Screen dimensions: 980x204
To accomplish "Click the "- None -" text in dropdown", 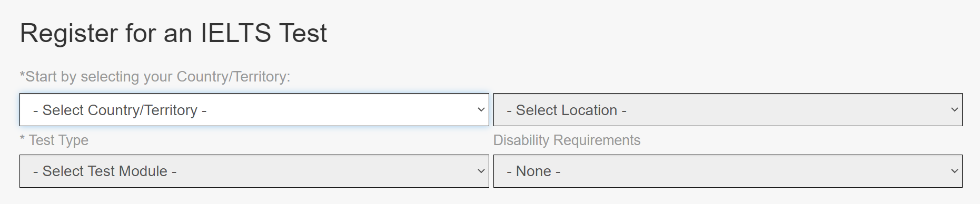I will (x=533, y=171).
